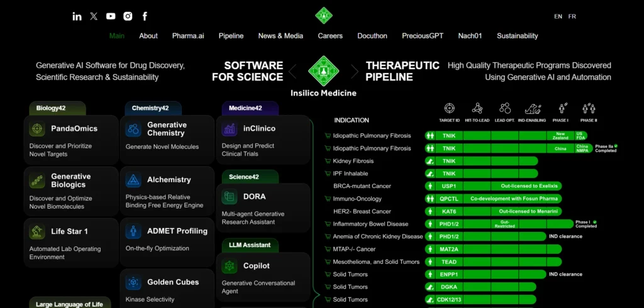Viewport: 644px width, 308px height.
Task: Select the Chemistry42 tab
Action: tap(150, 108)
